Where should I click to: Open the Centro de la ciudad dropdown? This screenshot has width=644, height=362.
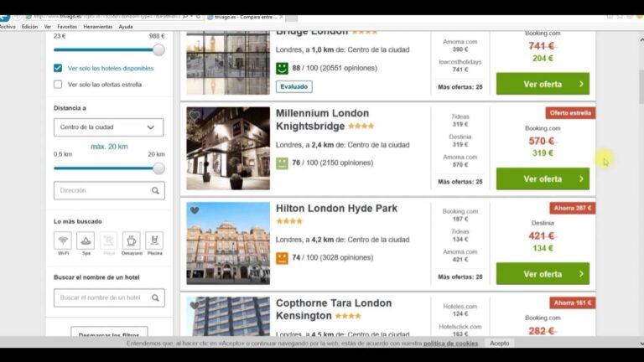(x=108, y=127)
